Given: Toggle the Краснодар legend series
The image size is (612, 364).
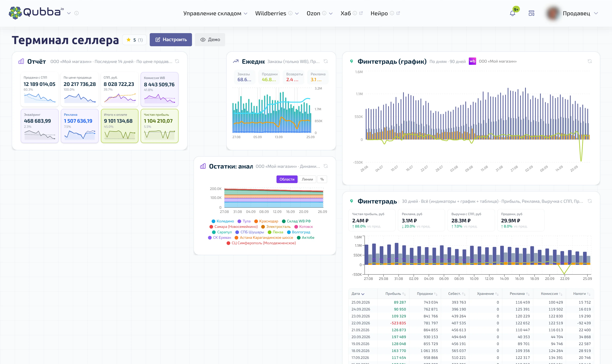Looking at the screenshot, I should (x=266, y=221).
